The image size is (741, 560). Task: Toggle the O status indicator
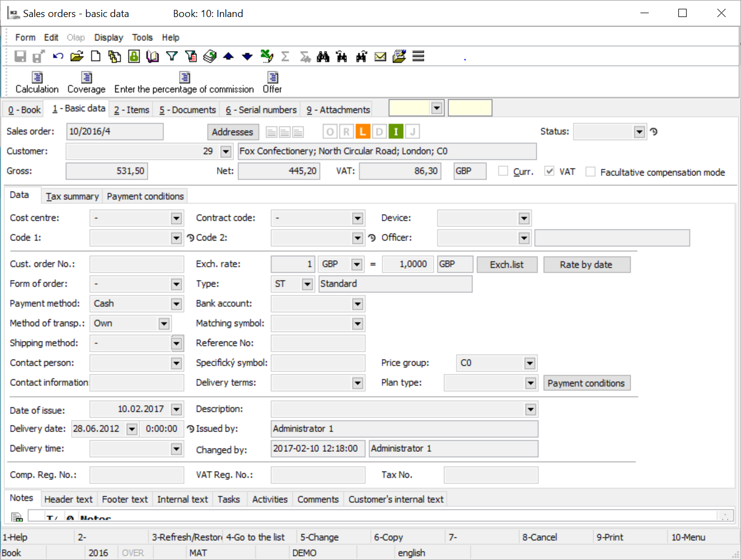click(x=330, y=132)
